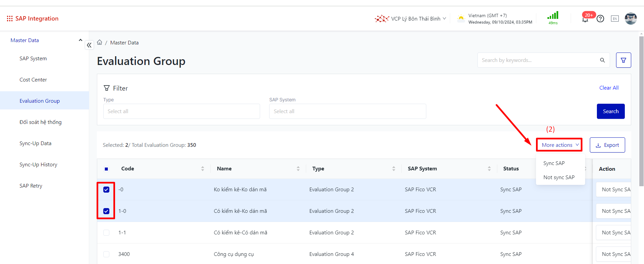
Task: Open the user profile avatar
Action: click(x=631, y=19)
